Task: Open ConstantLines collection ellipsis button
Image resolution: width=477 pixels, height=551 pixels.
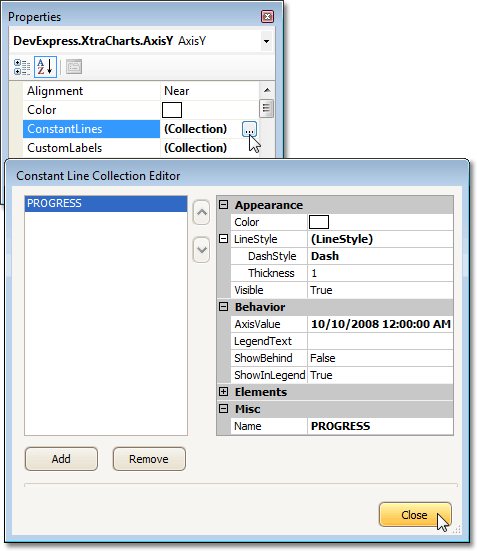Action: pos(249,129)
